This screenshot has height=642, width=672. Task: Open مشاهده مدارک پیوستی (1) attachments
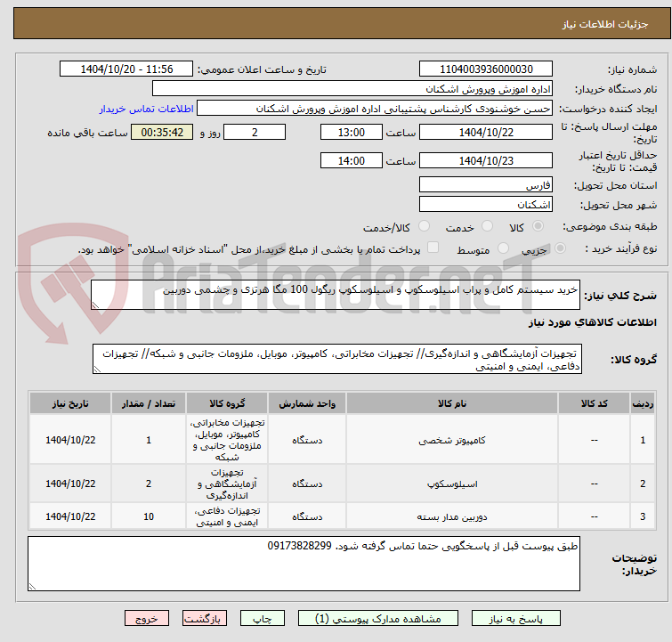click(x=378, y=619)
